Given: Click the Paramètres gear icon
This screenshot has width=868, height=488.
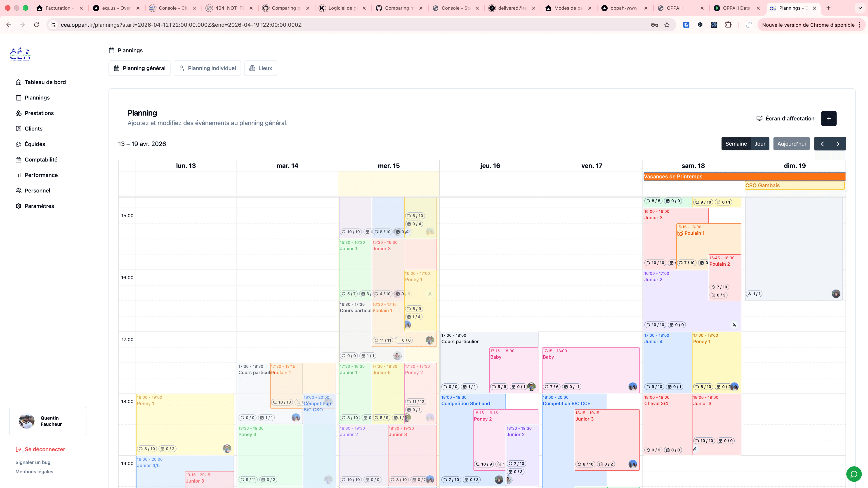Looking at the screenshot, I should [x=19, y=206].
